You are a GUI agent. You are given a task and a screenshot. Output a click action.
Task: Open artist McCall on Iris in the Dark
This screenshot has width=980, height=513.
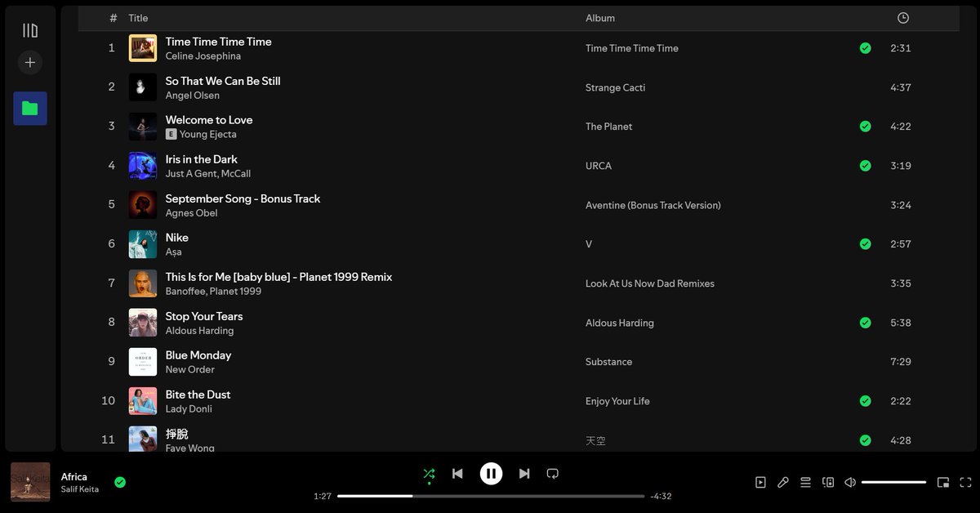click(236, 174)
